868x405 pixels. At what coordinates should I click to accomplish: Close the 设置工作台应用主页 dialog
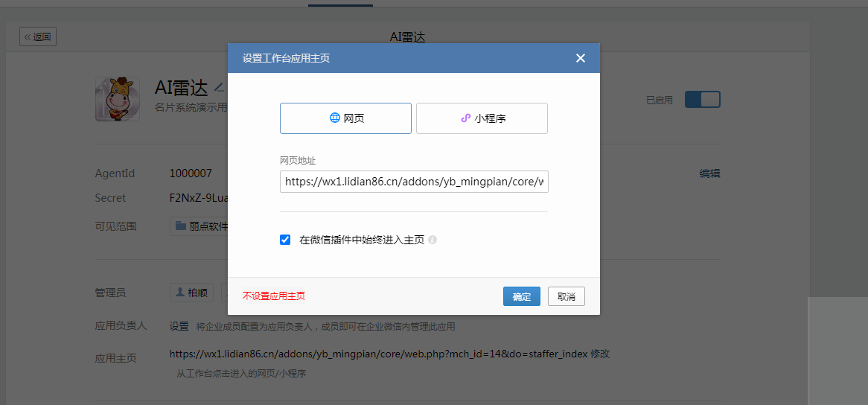point(580,58)
